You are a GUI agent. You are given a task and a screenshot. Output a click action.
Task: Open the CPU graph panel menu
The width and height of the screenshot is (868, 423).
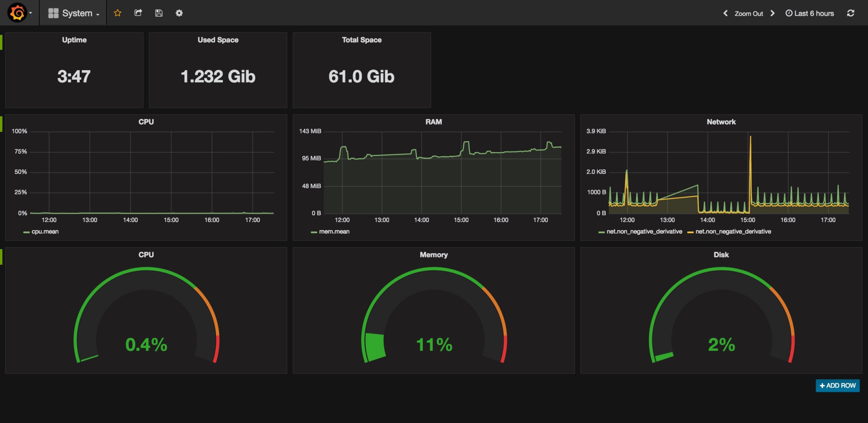(x=146, y=122)
